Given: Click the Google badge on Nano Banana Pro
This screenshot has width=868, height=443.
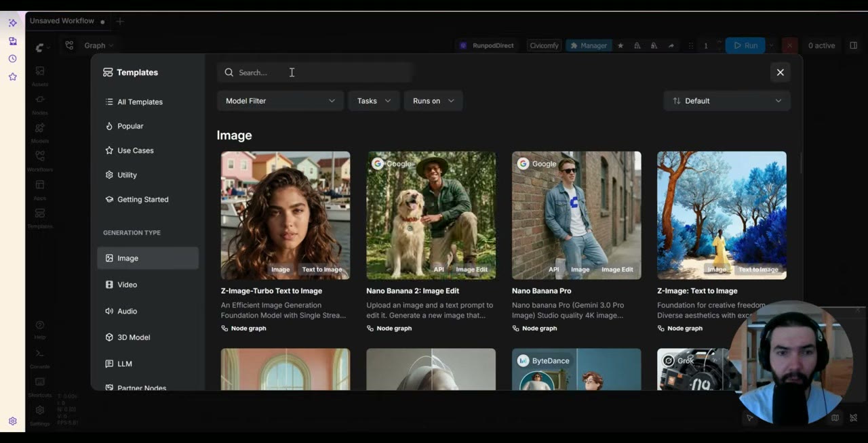Looking at the screenshot, I should point(536,164).
